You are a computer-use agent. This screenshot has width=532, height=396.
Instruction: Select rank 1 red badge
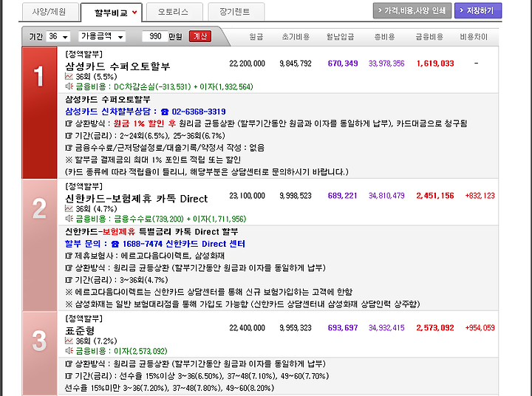click(x=39, y=112)
